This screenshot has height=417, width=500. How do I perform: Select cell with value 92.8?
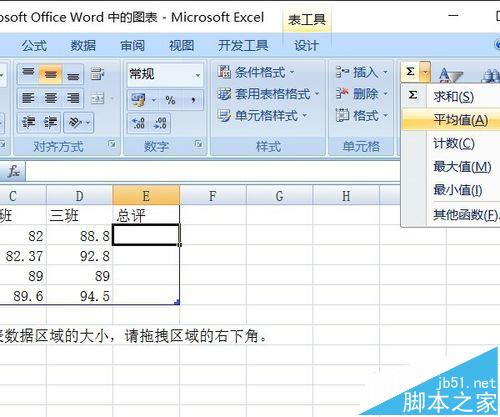(80, 256)
